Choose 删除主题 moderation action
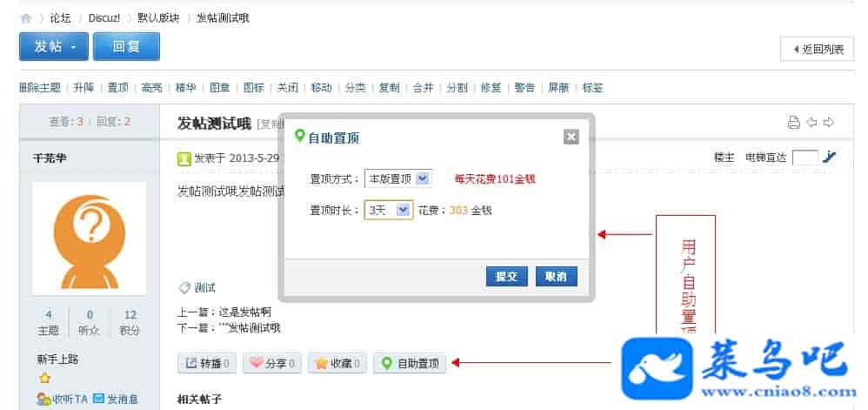The image size is (868, 410). 40,88
